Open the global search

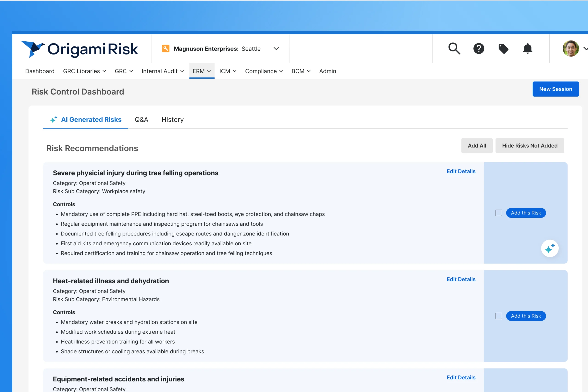pyautogui.click(x=454, y=49)
